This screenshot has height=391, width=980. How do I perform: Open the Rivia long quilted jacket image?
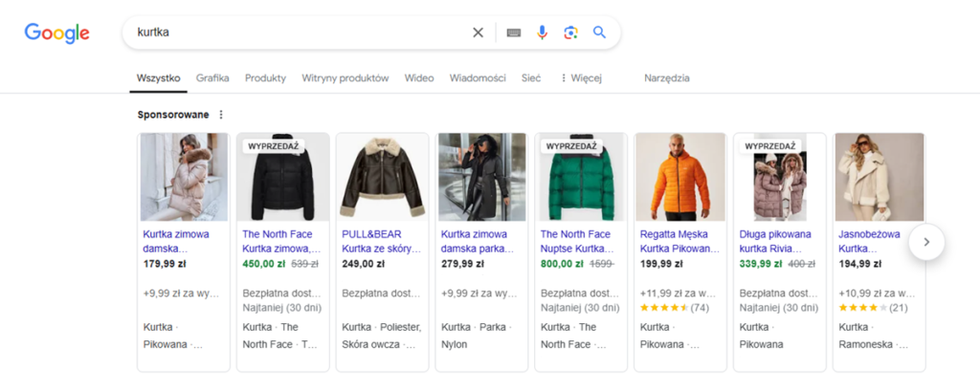click(x=779, y=177)
